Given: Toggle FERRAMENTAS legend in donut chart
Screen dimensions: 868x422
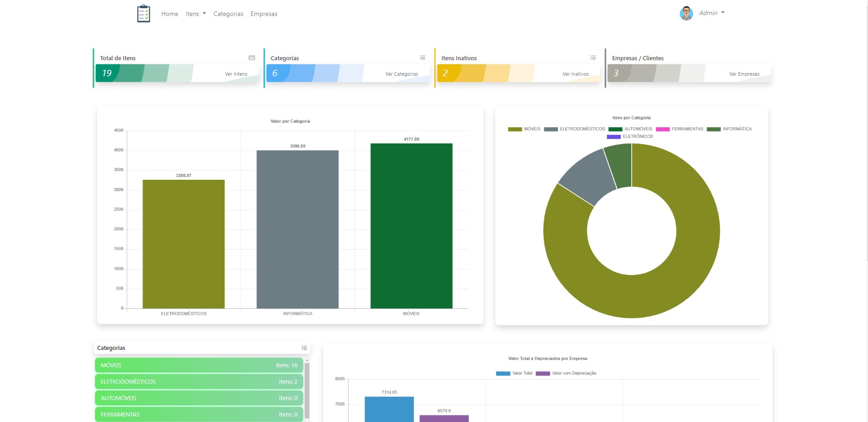Looking at the screenshot, I should click(x=680, y=129).
